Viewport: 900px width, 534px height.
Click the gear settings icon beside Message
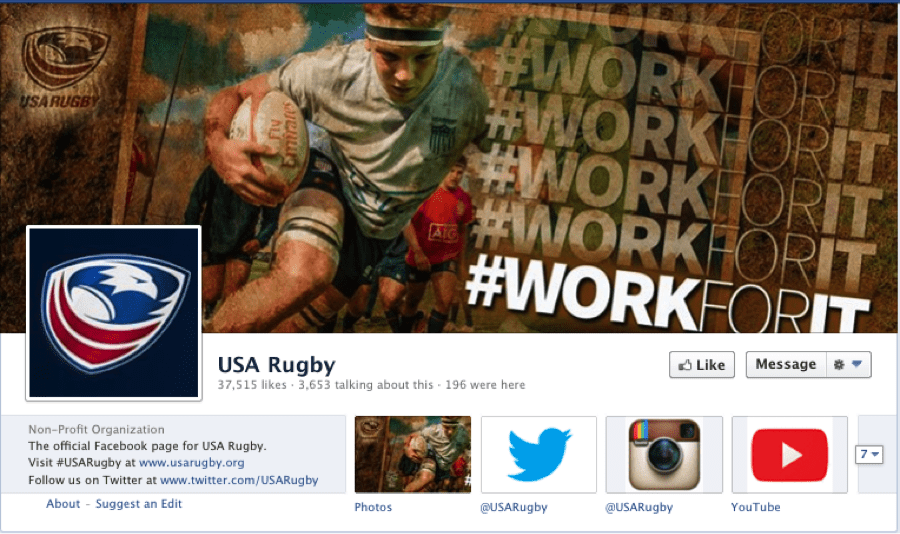click(839, 365)
